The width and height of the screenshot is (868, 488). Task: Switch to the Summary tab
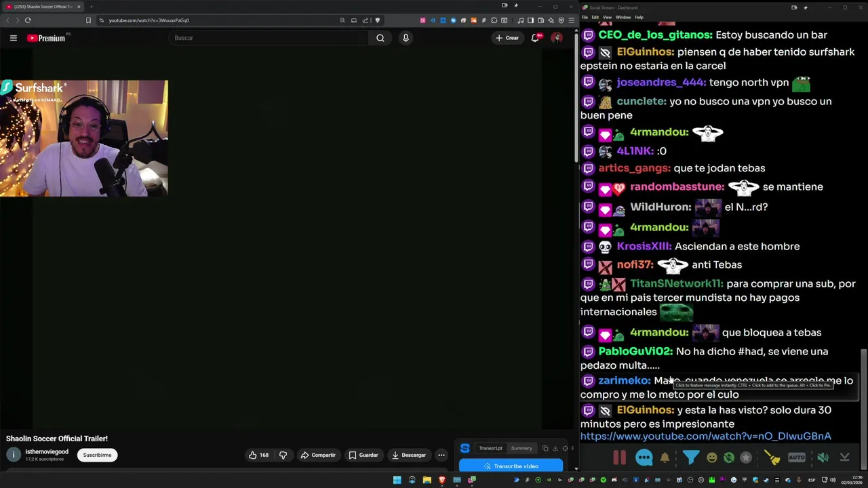coord(521,448)
